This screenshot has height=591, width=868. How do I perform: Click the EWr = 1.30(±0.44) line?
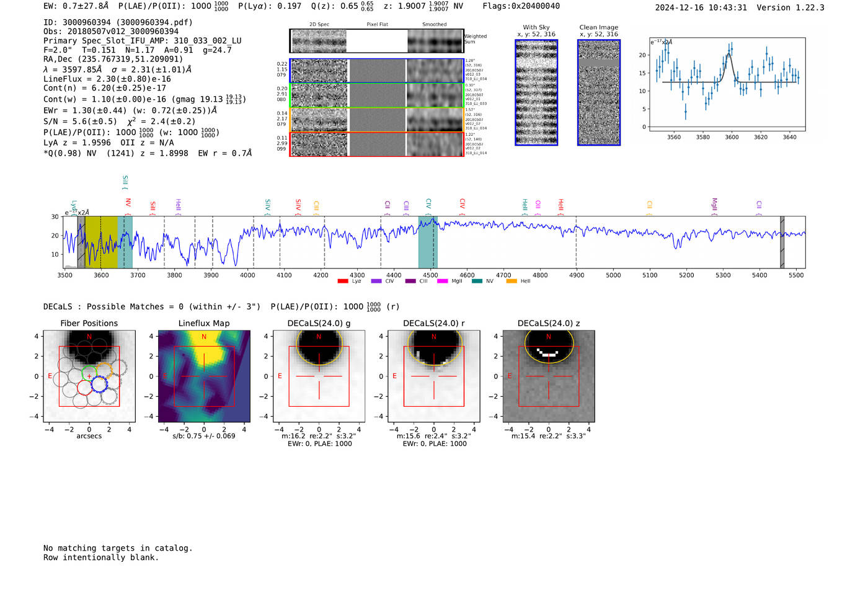tap(130, 110)
